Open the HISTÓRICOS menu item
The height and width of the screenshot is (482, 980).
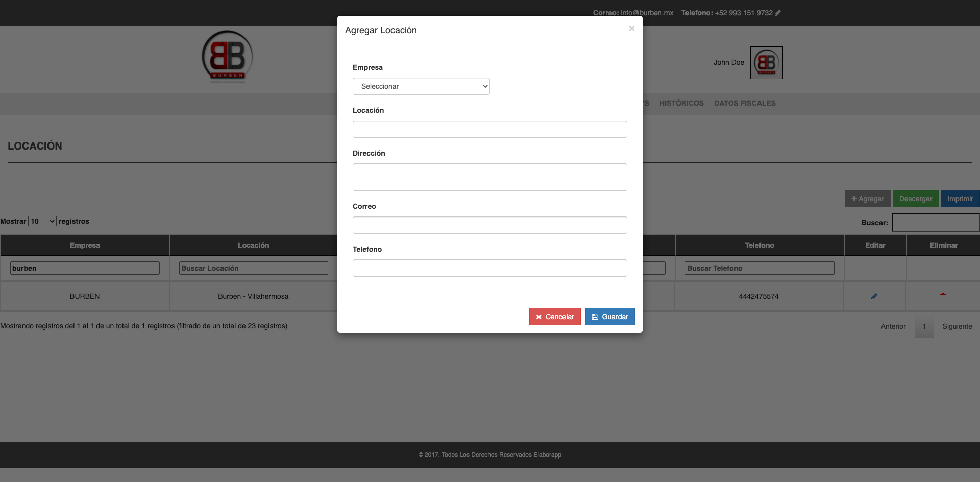(681, 103)
